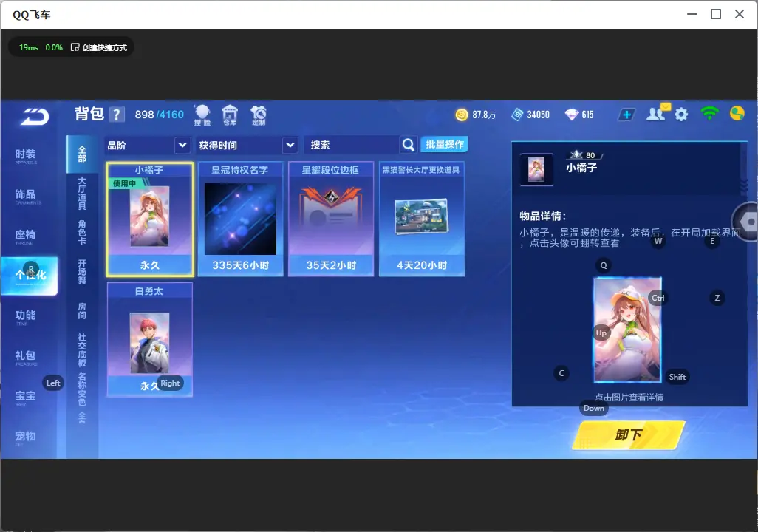The height and width of the screenshot is (532, 758).
Task: Select the 大厅道具 sub-tab
Action: click(82, 194)
